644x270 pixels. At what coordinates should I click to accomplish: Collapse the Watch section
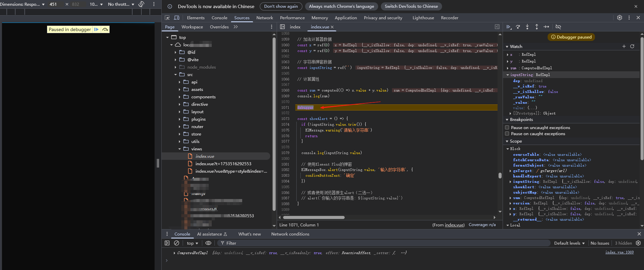[507, 47]
